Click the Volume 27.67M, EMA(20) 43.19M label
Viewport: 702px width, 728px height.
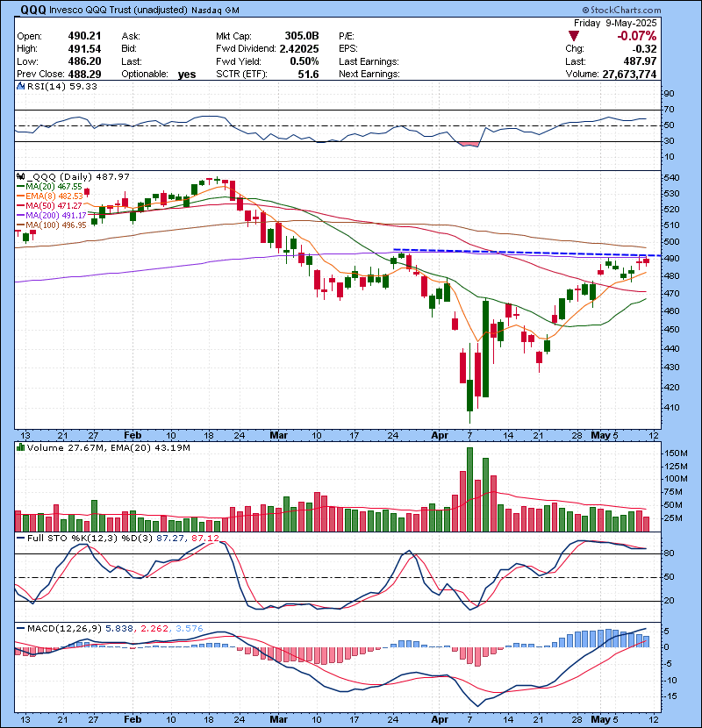pyautogui.click(x=108, y=447)
